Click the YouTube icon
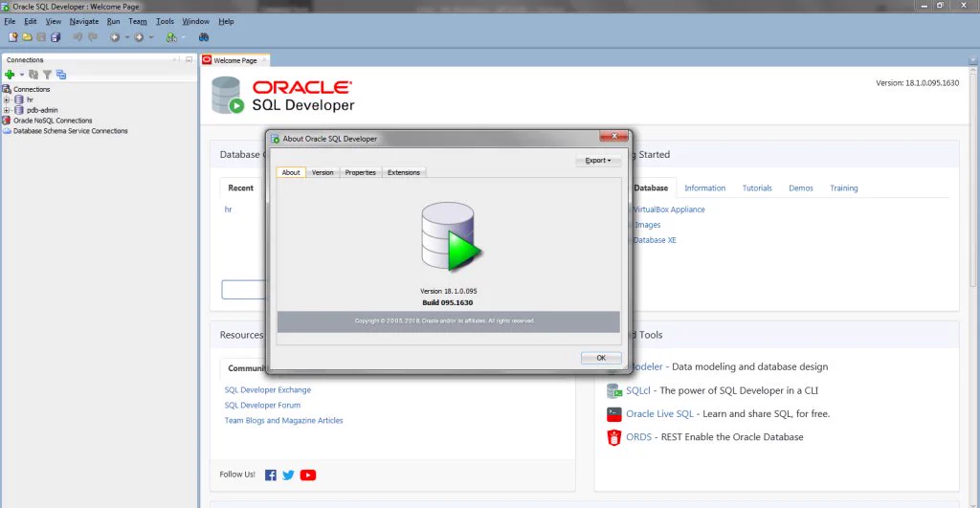The width and height of the screenshot is (980, 508). click(308, 475)
